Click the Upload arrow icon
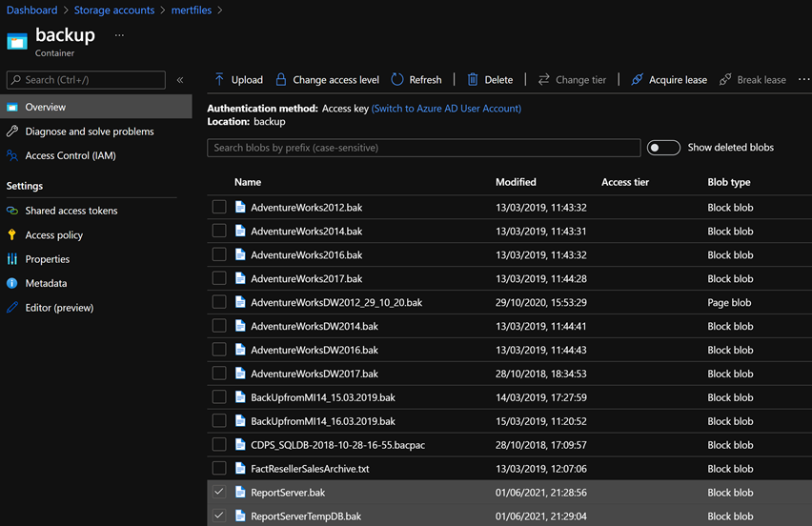The height and width of the screenshot is (526, 812). [x=219, y=80]
